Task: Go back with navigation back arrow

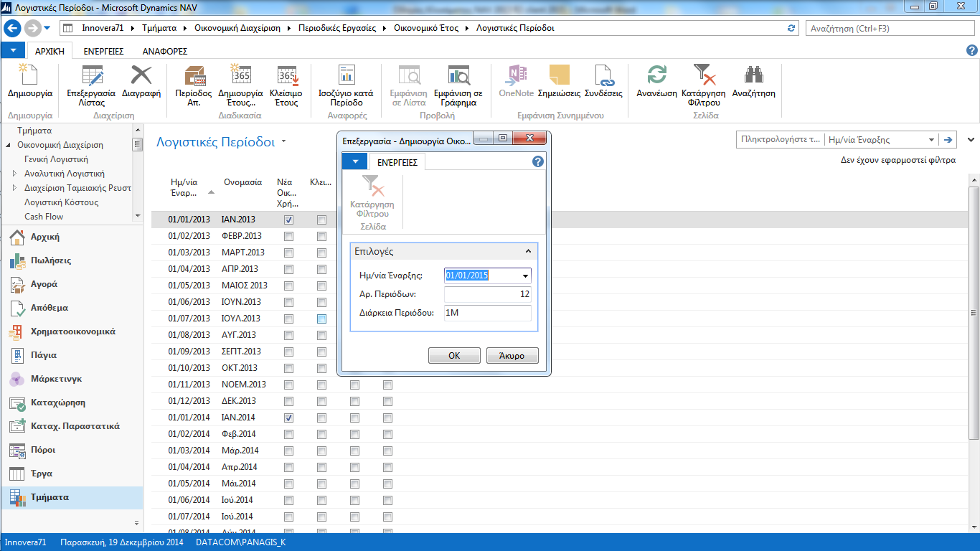Action: (x=12, y=29)
